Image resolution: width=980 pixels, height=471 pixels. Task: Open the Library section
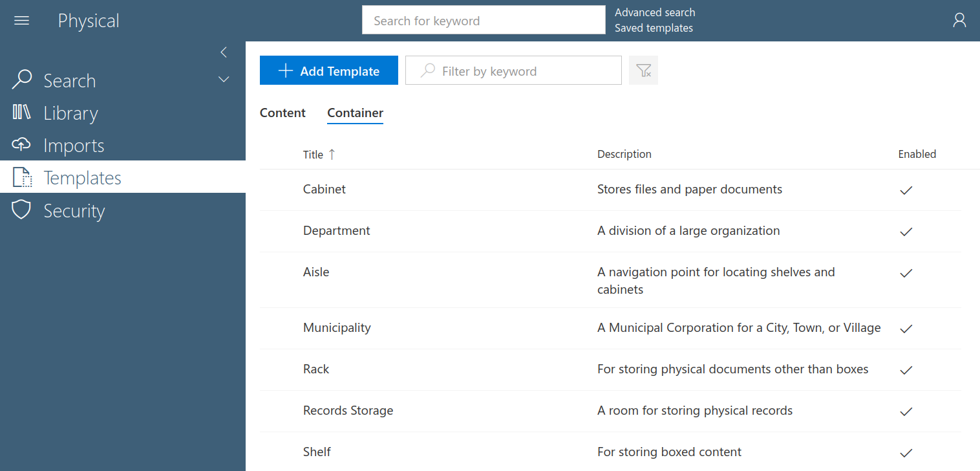21,113
